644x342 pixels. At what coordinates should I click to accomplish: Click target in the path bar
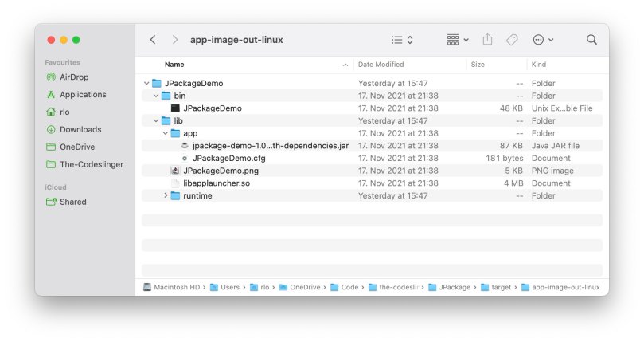pyautogui.click(x=500, y=287)
